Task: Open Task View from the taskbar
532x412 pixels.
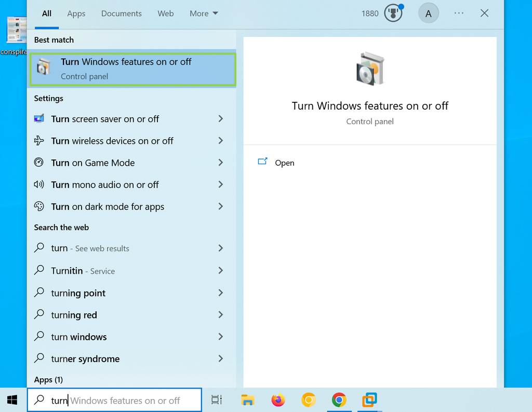Action: [217, 400]
